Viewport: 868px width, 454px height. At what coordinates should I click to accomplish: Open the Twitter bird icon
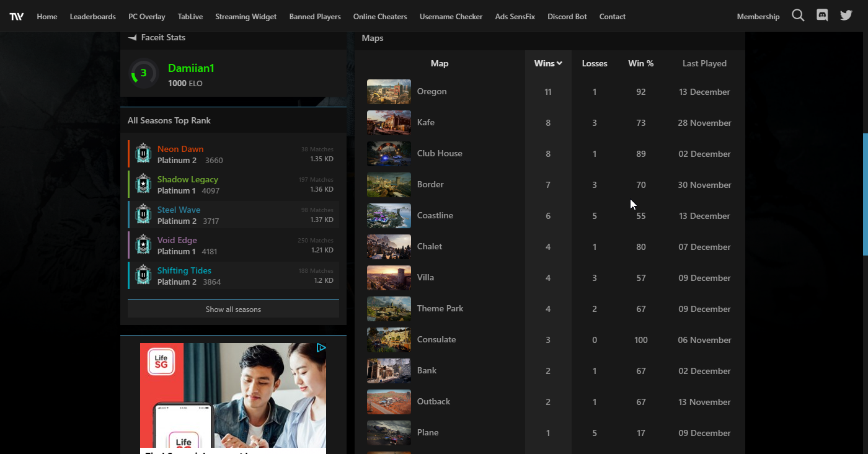[x=846, y=16]
